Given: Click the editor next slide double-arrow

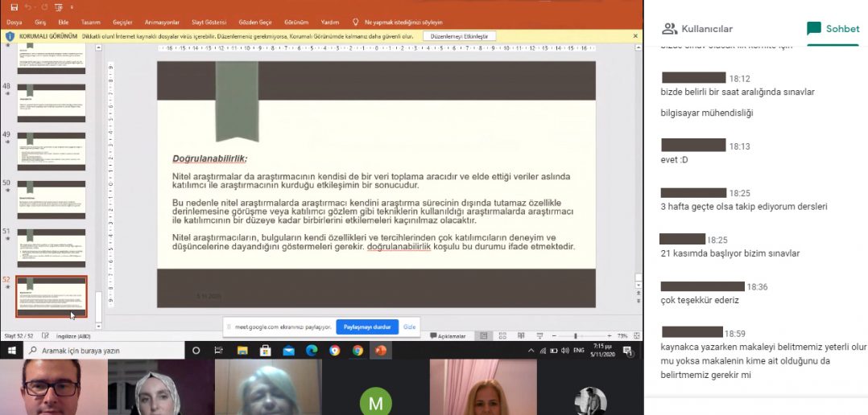Looking at the screenshot, I should (x=639, y=301).
